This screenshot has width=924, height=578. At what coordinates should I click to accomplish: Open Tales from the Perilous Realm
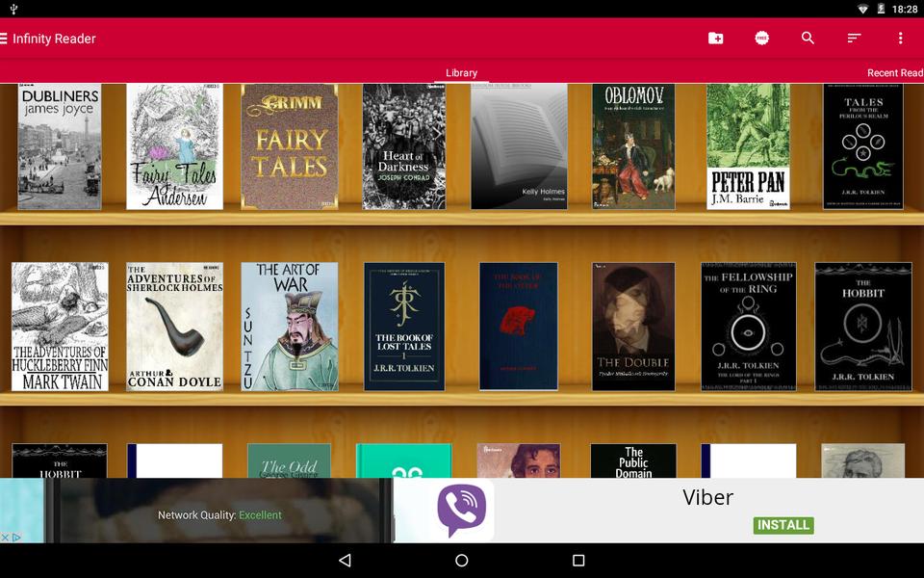click(863, 146)
